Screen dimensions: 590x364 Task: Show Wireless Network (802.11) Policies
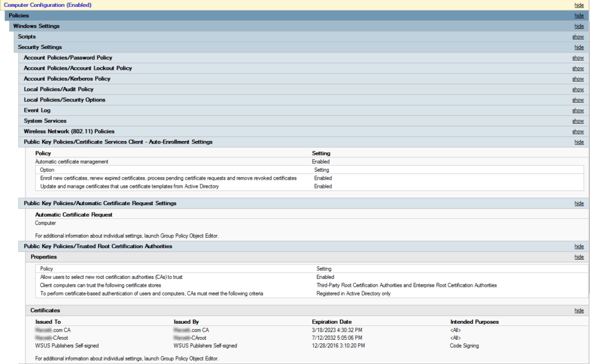coord(578,131)
